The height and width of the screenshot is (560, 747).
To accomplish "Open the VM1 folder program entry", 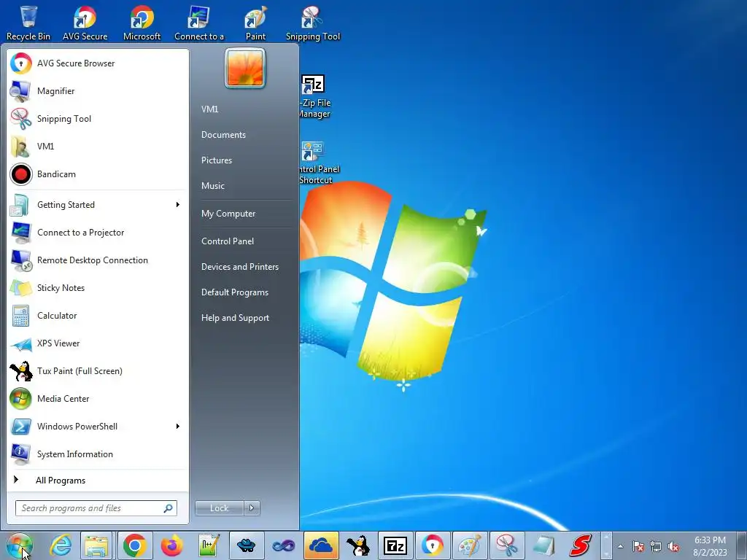I will click(x=98, y=146).
